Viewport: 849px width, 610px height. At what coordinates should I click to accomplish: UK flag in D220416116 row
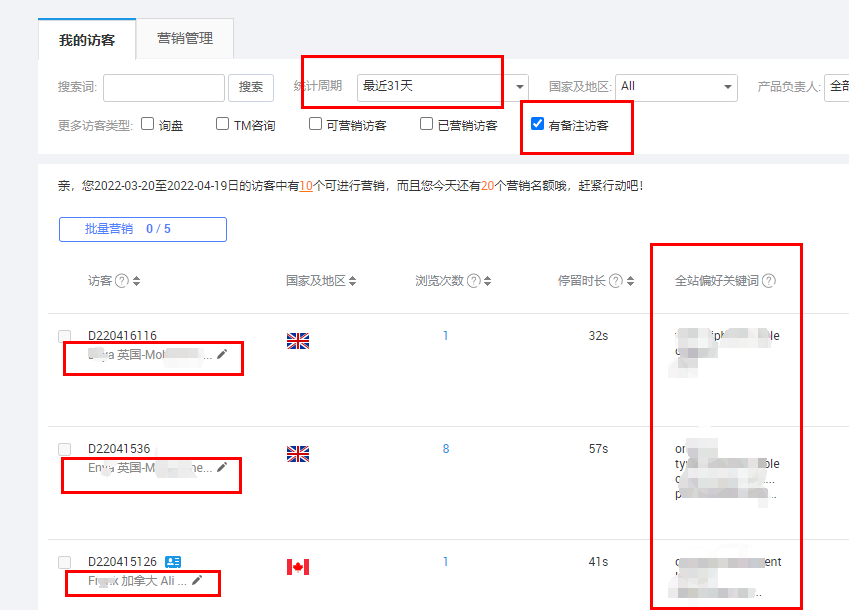click(298, 341)
